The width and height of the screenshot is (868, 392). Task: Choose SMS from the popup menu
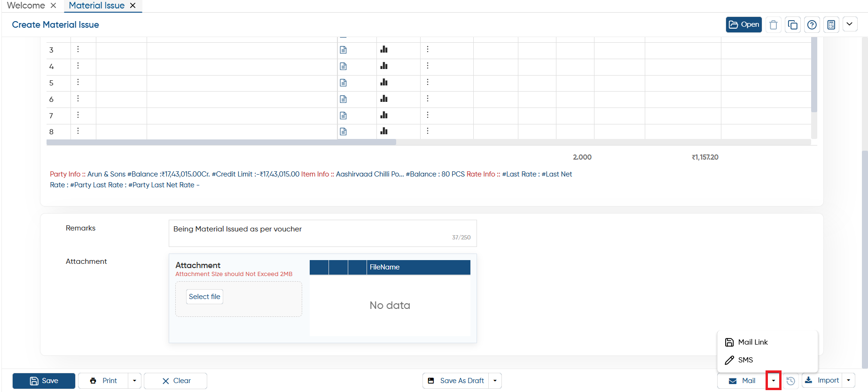tap(745, 360)
